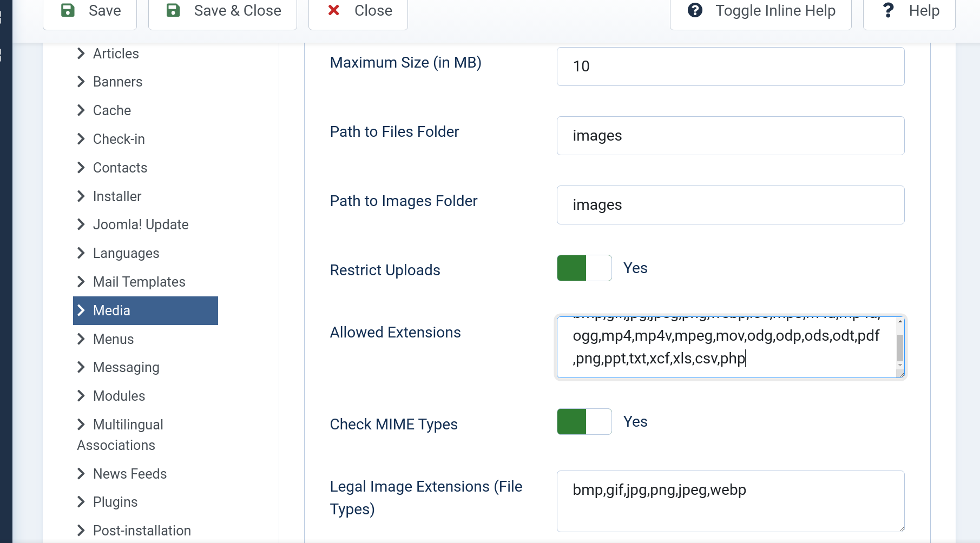Toggle the Restrict Uploads switch
The width and height of the screenshot is (980, 543).
[x=584, y=268]
